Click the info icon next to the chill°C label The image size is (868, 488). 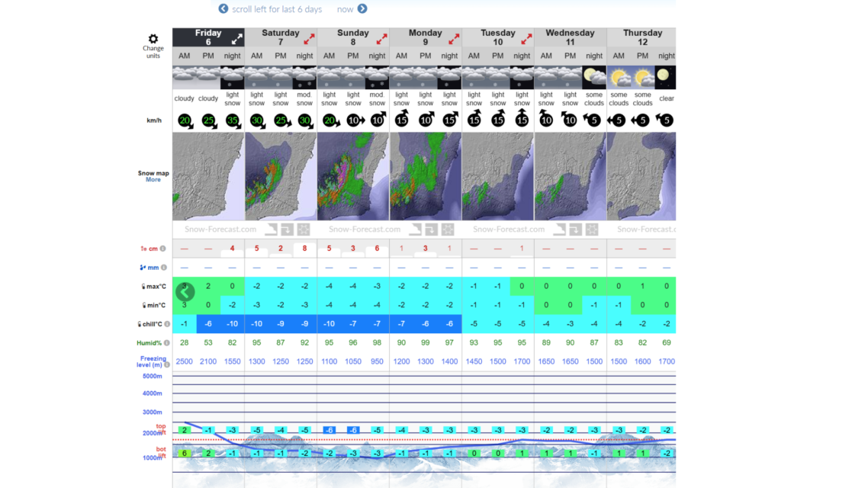click(167, 324)
